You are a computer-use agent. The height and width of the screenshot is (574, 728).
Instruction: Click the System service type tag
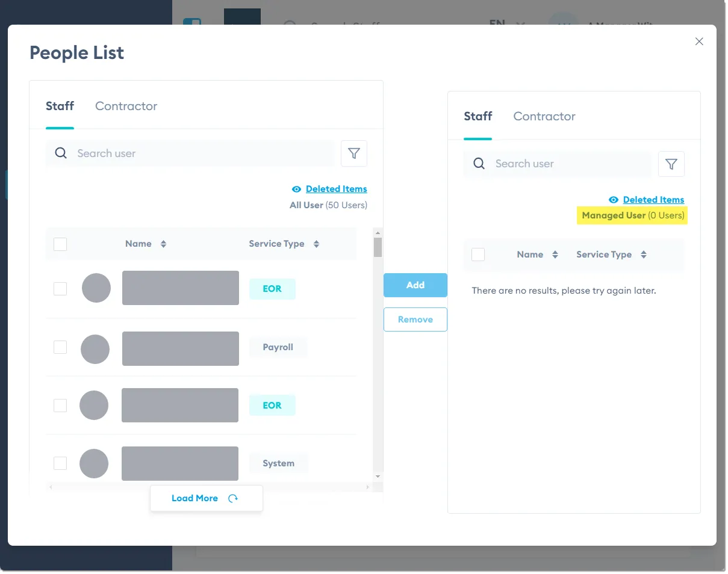coord(278,463)
